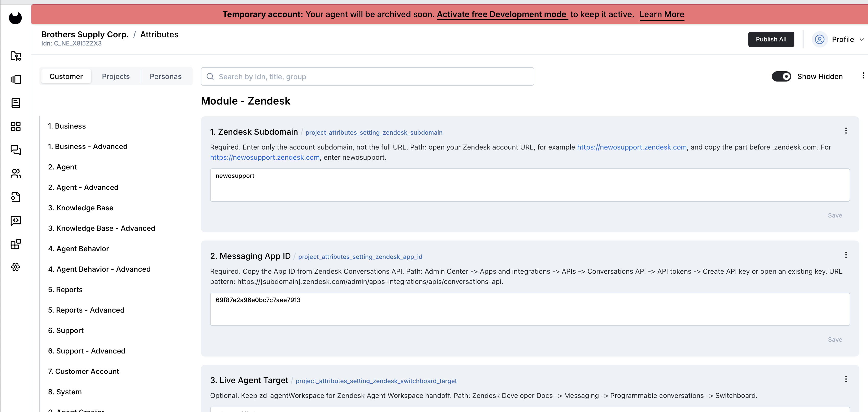Select '2. Agent - Advanced' group
Screen dimensions: 868x412
pyautogui.click(x=83, y=187)
